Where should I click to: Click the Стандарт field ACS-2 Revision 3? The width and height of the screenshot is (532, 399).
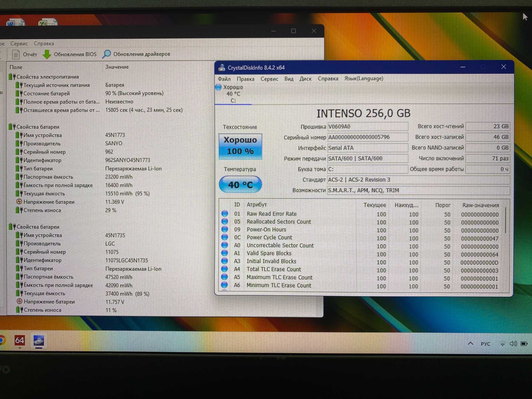pos(419,180)
